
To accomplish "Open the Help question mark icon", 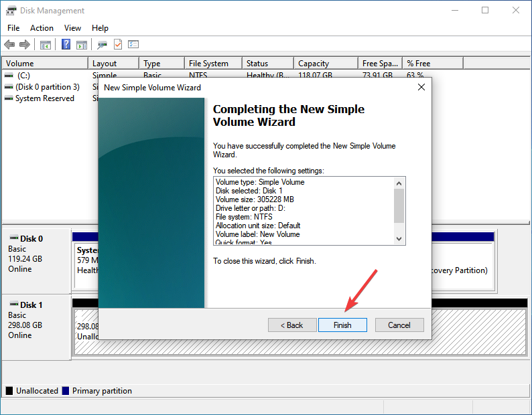I will pos(66,44).
